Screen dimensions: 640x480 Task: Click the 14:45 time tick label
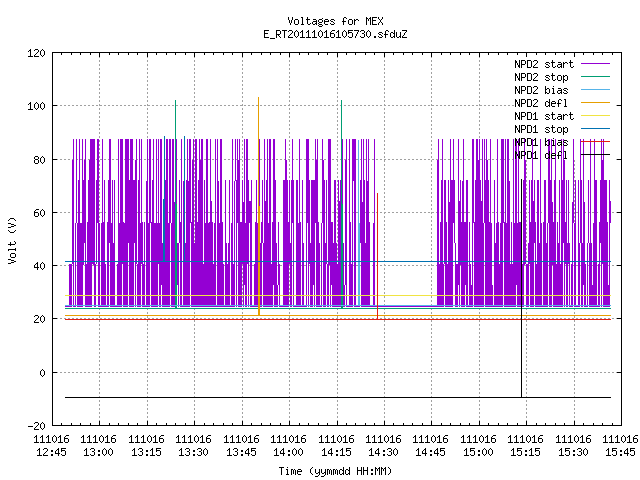pyautogui.click(x=430, y=452)
